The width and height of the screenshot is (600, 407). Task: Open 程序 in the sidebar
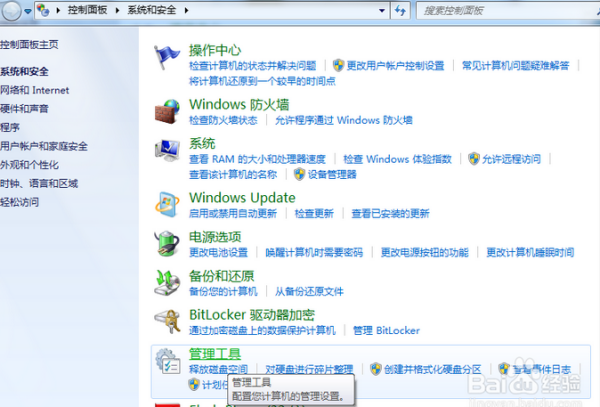coord(10,127)
